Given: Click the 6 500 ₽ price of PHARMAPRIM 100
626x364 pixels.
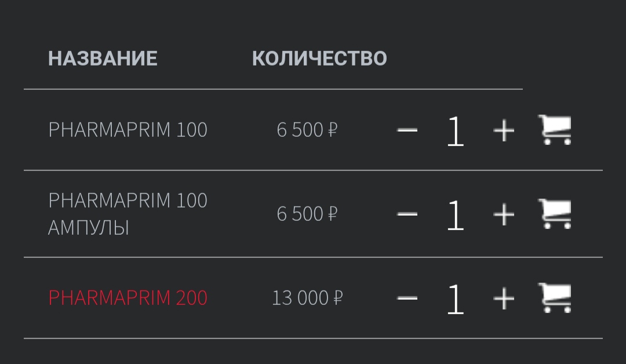Looking at the screenshot, I should (x=307, y=130).
